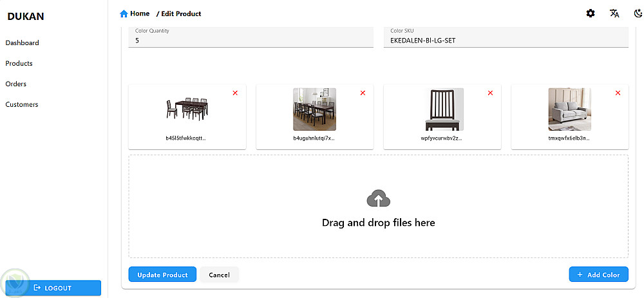Open settings gear icon in header

[591, 14]
